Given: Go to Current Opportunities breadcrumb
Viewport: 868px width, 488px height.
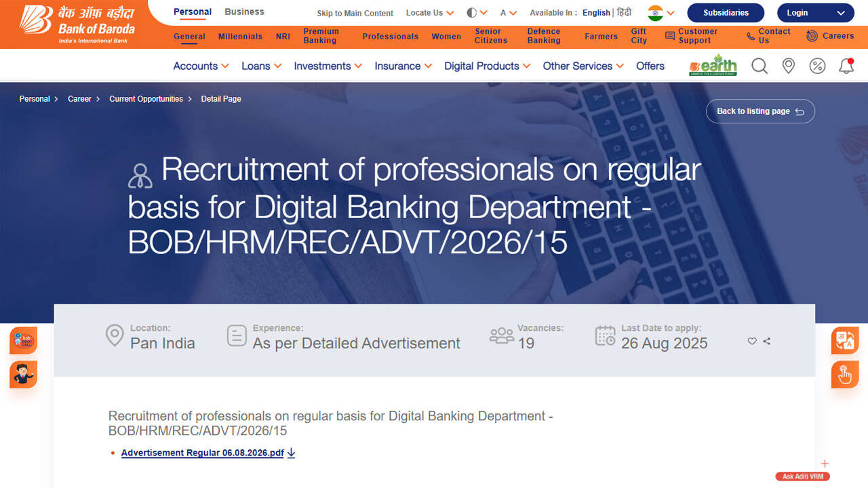Looking at the screenshot, I should point(146,99).
